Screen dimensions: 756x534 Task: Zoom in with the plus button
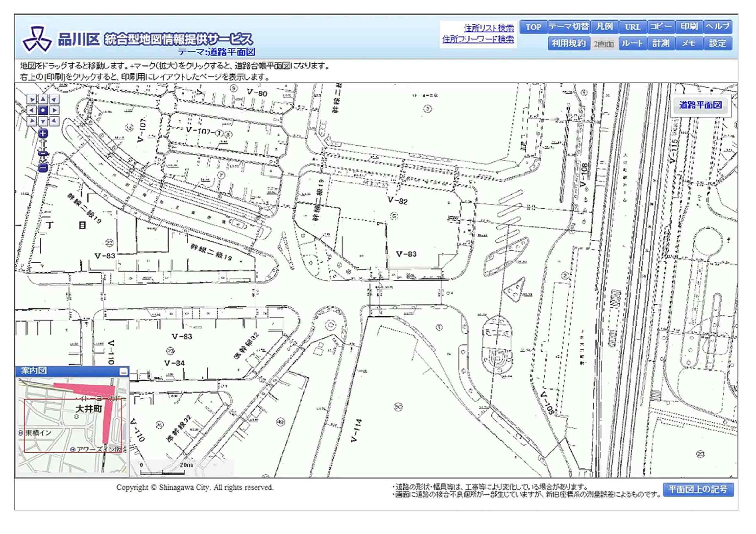43,134
